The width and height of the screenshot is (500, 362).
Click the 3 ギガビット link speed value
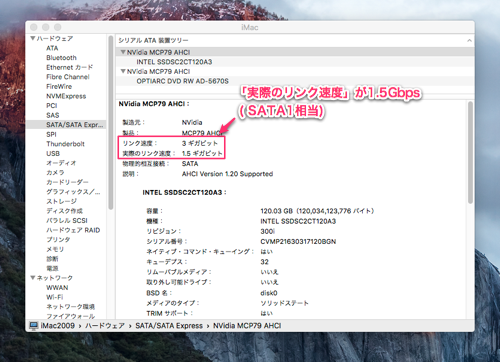[x=200, y=143]
